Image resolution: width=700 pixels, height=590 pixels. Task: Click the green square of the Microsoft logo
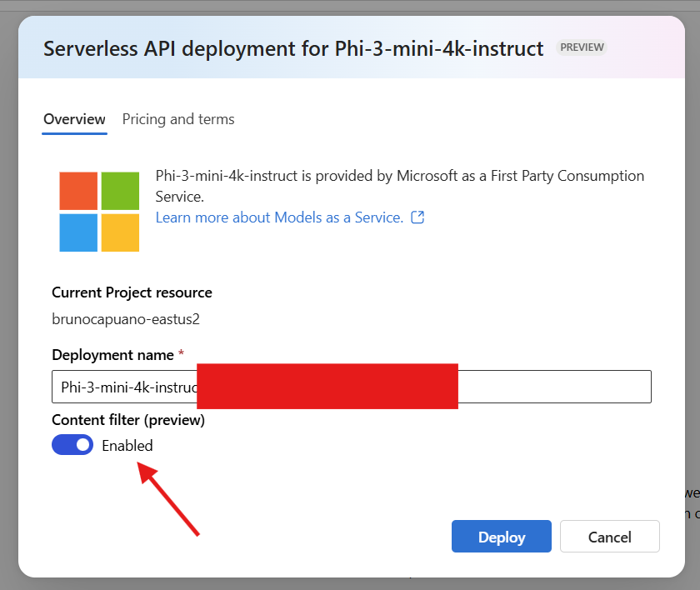[x=120, y=191]
